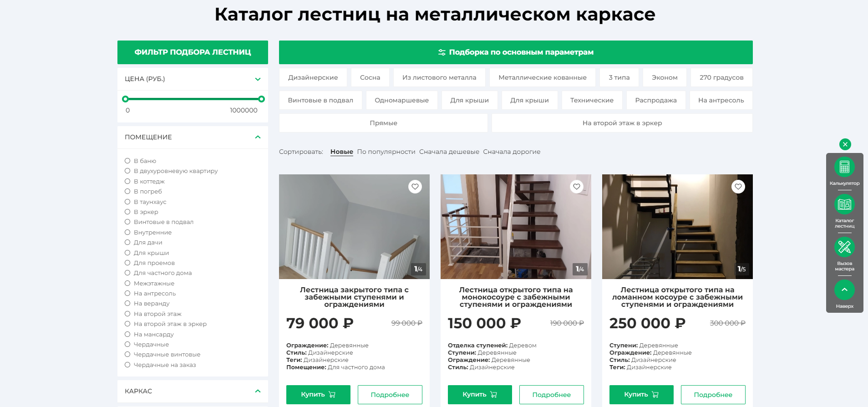Add the 79 000 ₽ staircase to favorites
Screen dimensions: 868x407
415,187
